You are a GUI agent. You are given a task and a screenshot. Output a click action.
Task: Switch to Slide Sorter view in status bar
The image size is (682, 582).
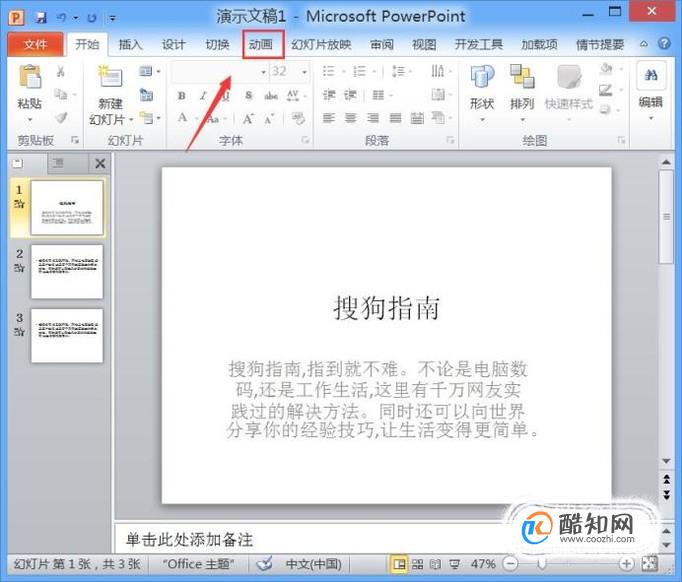click(x=417, y=564)
